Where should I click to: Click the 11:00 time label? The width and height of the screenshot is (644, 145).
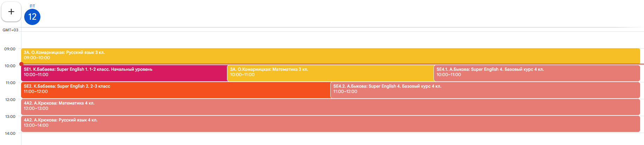coord(10,83)
